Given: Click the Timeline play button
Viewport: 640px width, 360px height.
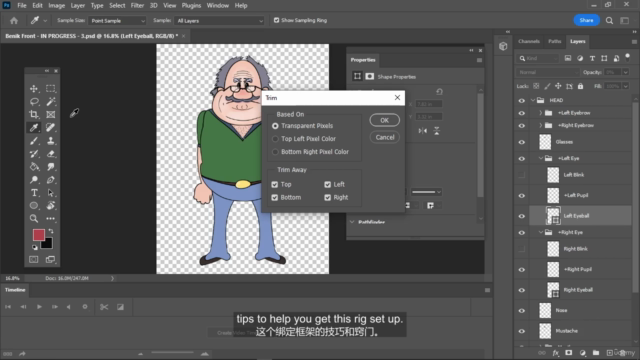Looking at the screenshot, I should [39, 307].
